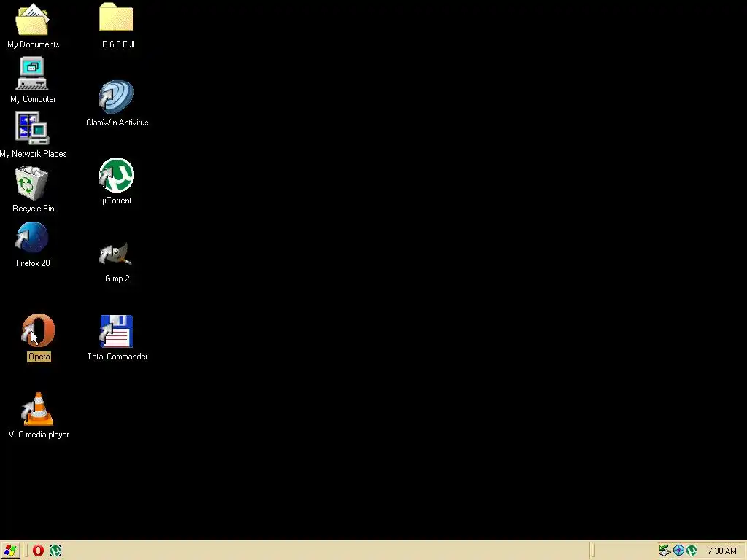The width and height of the screenshot is (747, 560).
Task: Launch Opera from the Quick Launch bar
Action: point(38,551)
